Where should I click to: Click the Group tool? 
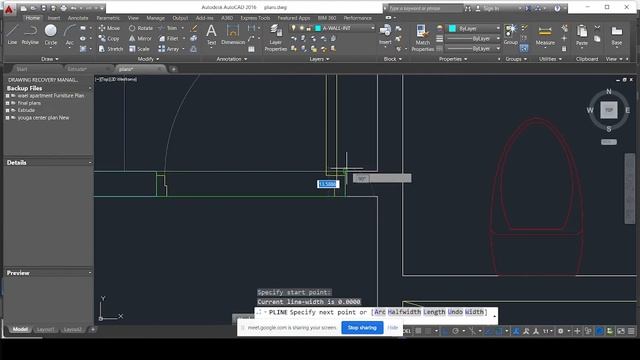[x=510, y=35]
